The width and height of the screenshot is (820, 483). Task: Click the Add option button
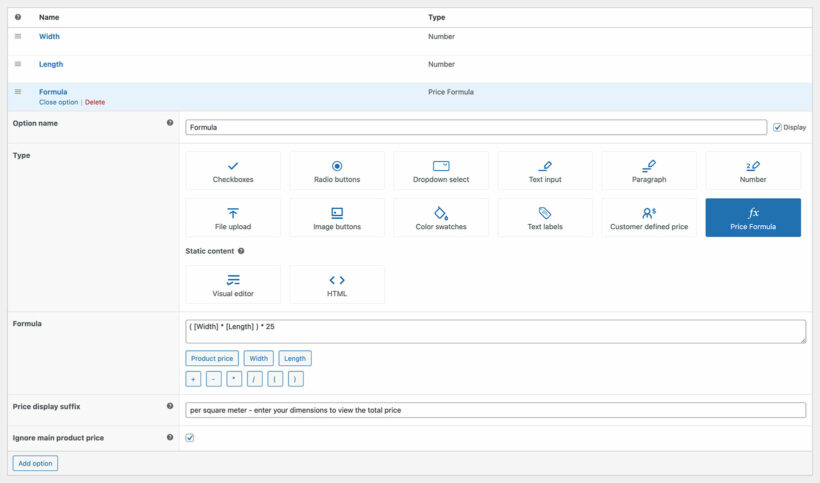(x=35, y=463)
